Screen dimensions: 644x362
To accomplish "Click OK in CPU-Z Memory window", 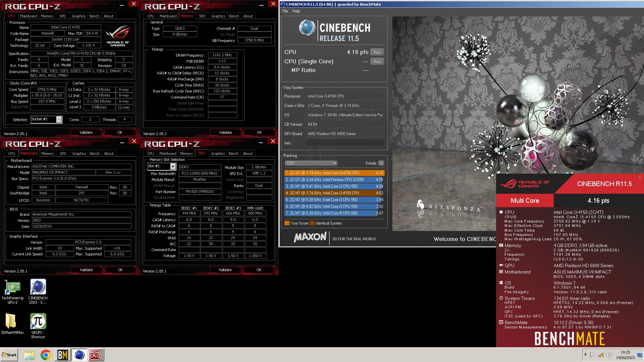I will point(259,132).
